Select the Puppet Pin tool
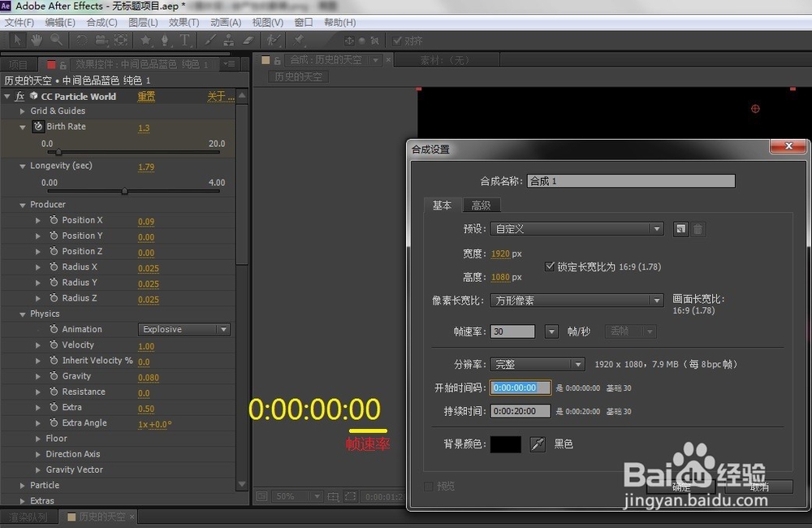 point(299,40)
